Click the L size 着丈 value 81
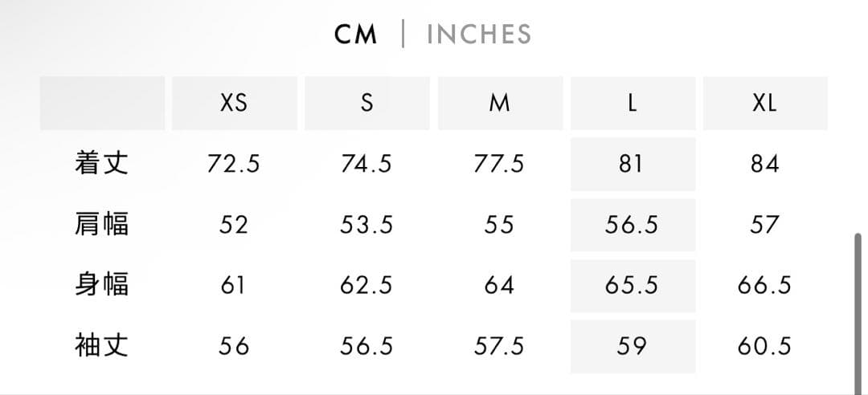Viewport: 868px width, 395px height. (632, 164)
